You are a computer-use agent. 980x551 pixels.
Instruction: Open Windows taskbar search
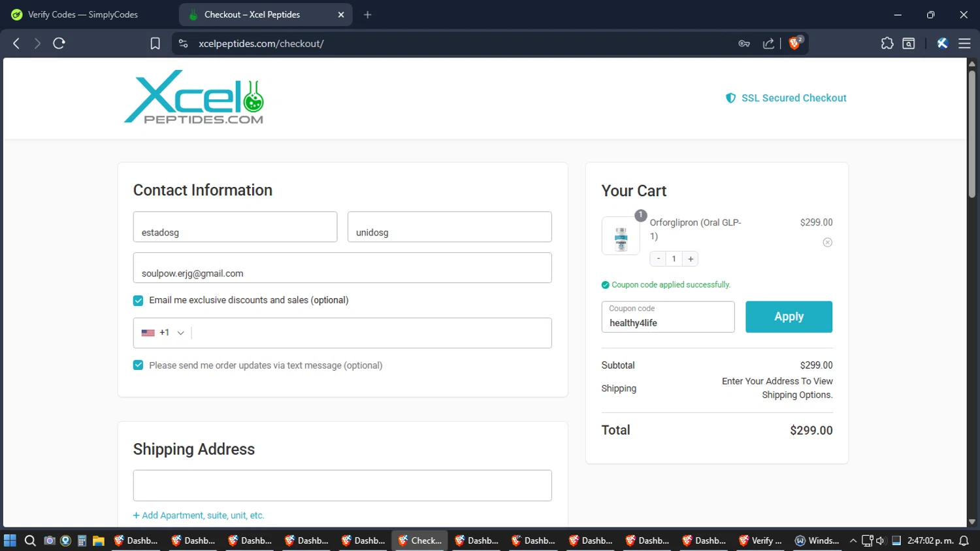click(x=29, y=541)
